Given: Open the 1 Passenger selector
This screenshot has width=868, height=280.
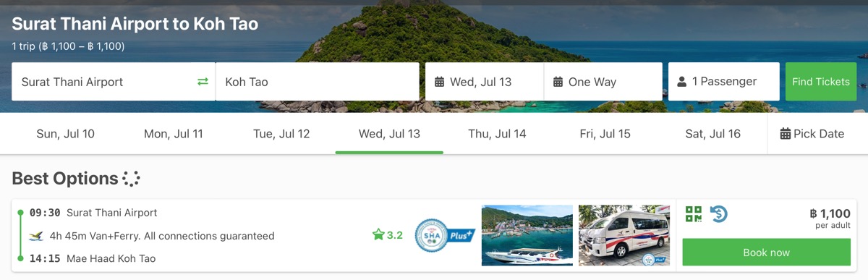Looking at the screenshot, I should point(724,82).
